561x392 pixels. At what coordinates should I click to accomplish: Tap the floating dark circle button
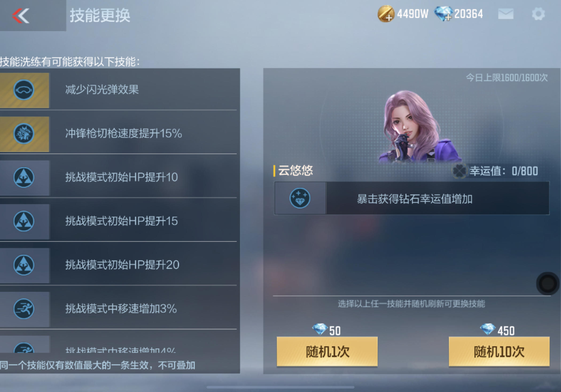point(548,283)
